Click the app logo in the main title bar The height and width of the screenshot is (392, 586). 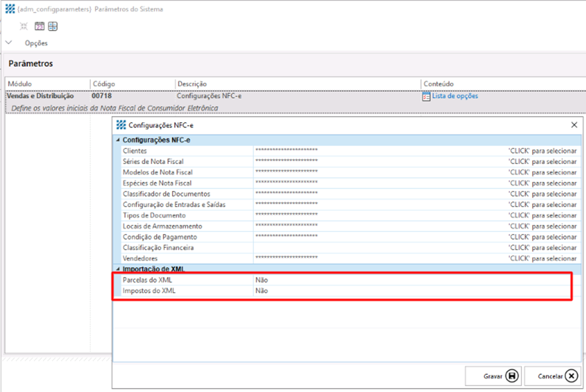coord(10,9)
